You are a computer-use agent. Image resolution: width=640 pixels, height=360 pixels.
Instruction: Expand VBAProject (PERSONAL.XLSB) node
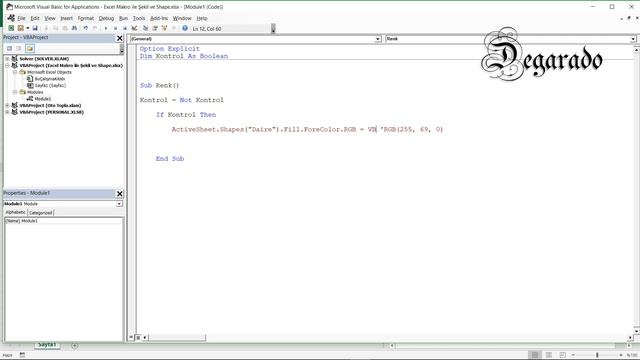[7, 112]
